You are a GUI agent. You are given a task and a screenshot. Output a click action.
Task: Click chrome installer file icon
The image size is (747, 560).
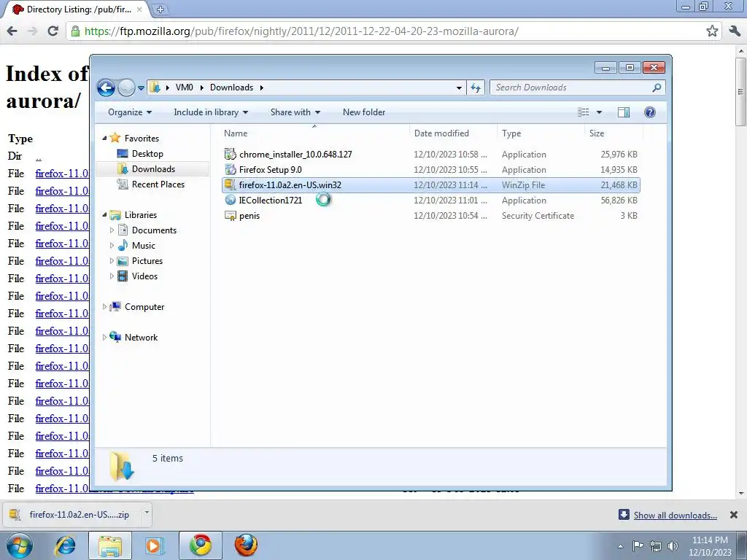(x=230, y=155)
